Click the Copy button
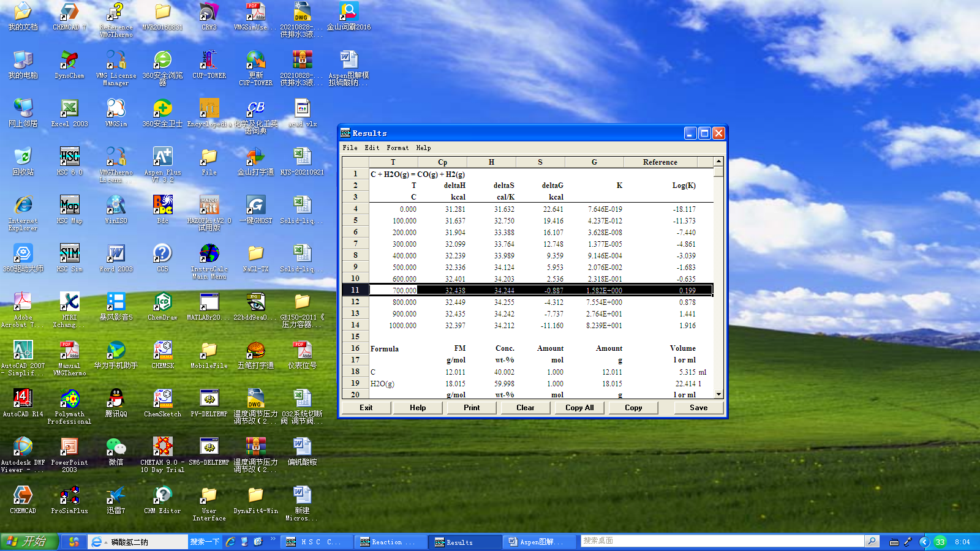This screenshot has width=980, height=551. [633, 408]
